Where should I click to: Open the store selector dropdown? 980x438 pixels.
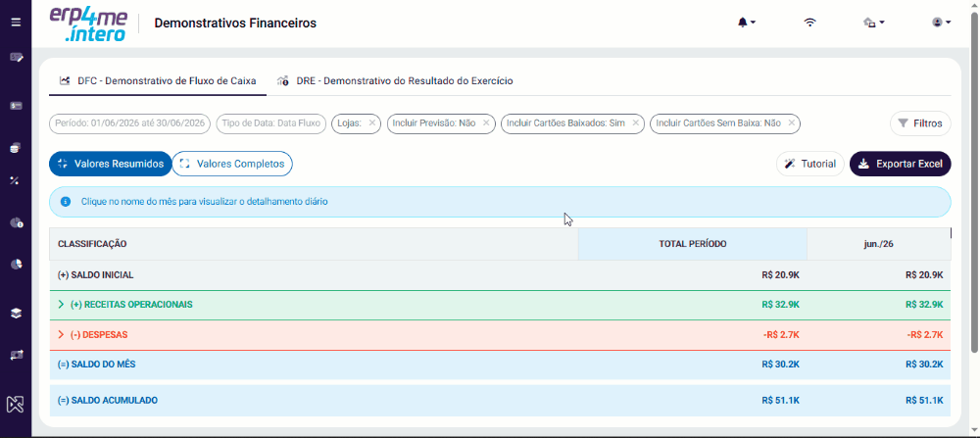coord(874,23)
